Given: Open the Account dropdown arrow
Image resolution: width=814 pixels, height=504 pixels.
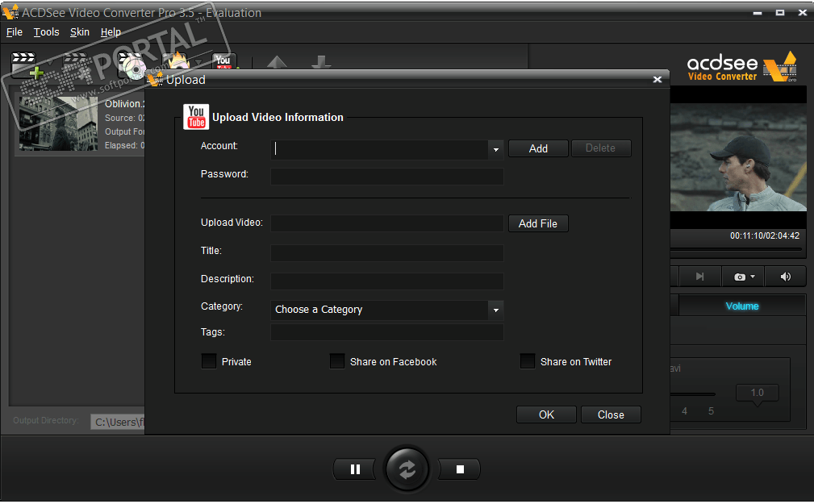Looking at the screenshot, I should (496, 149).
